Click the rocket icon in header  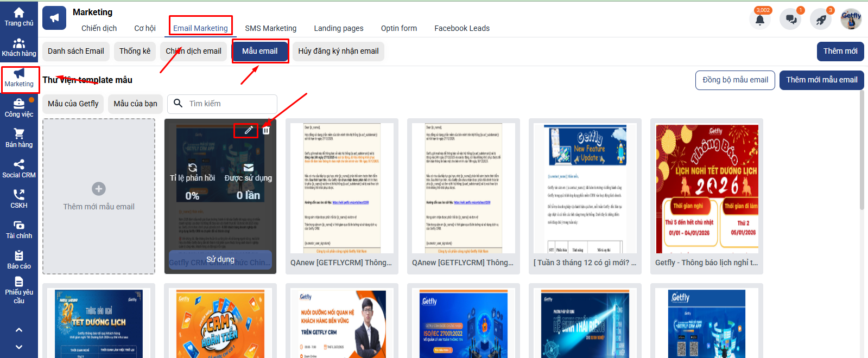[821, 20]
